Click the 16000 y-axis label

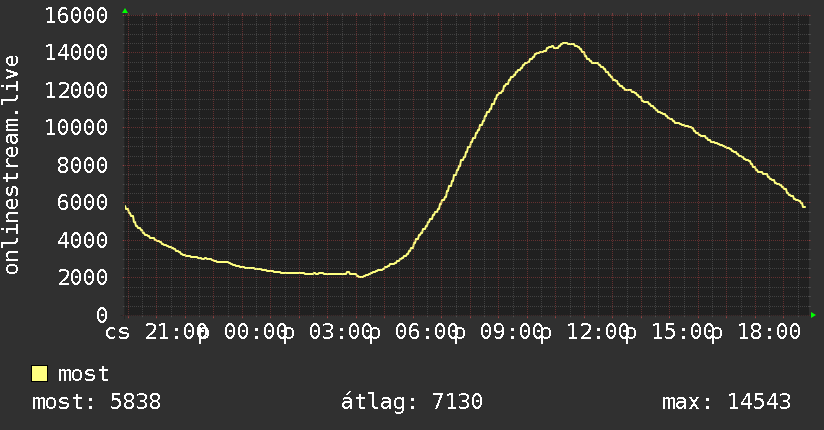point(76,15)
